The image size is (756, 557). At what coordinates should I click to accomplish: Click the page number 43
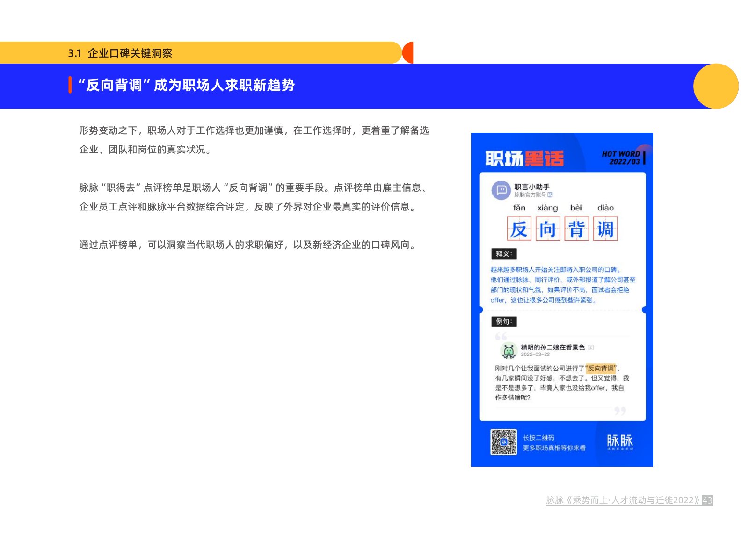[x=707, y=500]
